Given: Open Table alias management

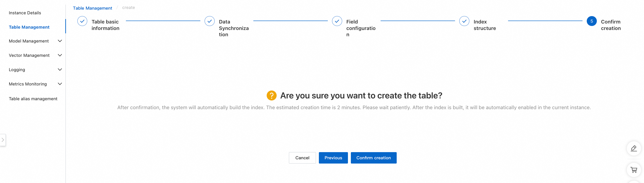Looking at the screenshot, I should click(33, 99).
